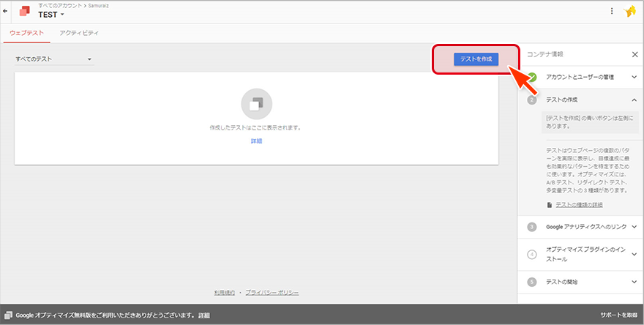This screenshot has width=644, height=325.
Task: Click 詳細 link in empty test card
Action: (256, 141)
